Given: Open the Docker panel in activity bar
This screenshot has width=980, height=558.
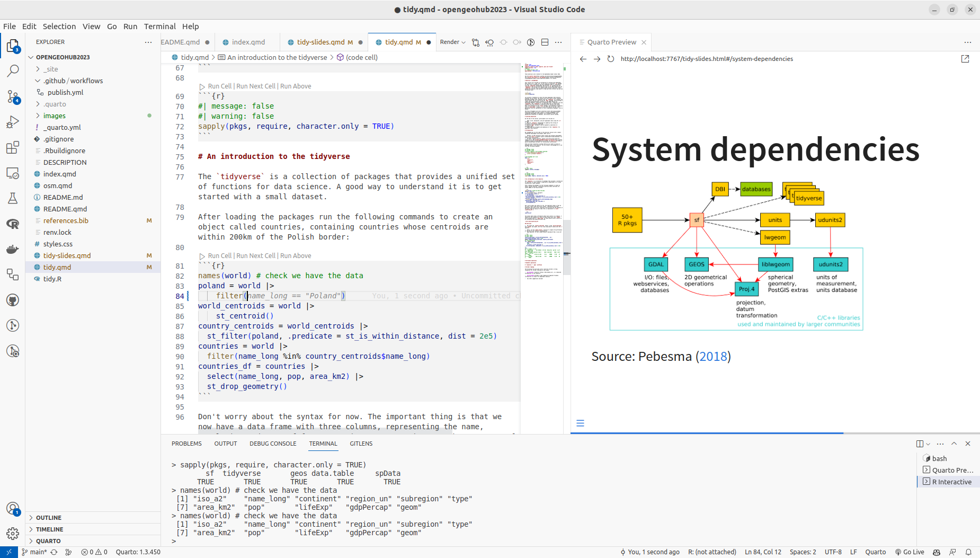Looking at the screenshot, I should [13, 249].
